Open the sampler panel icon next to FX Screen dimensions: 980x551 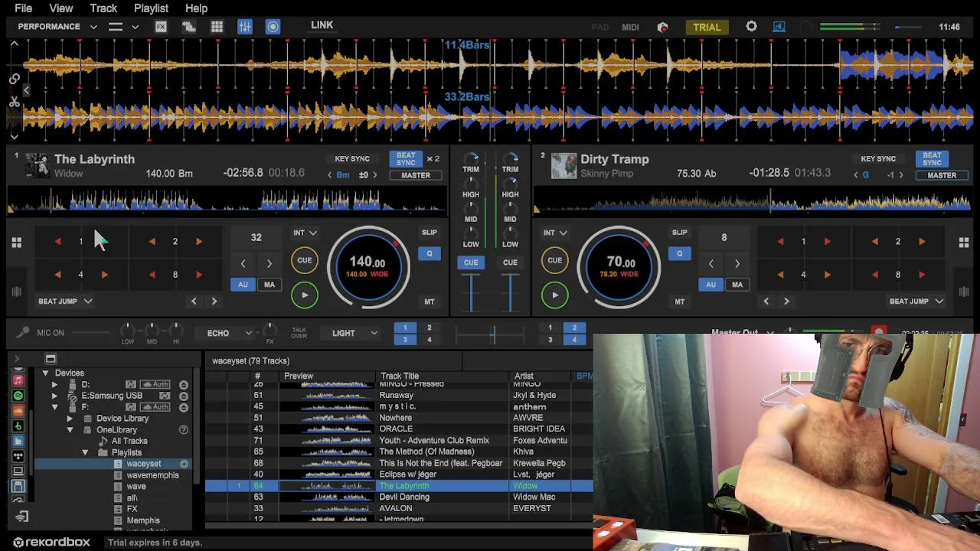[188, 27]
